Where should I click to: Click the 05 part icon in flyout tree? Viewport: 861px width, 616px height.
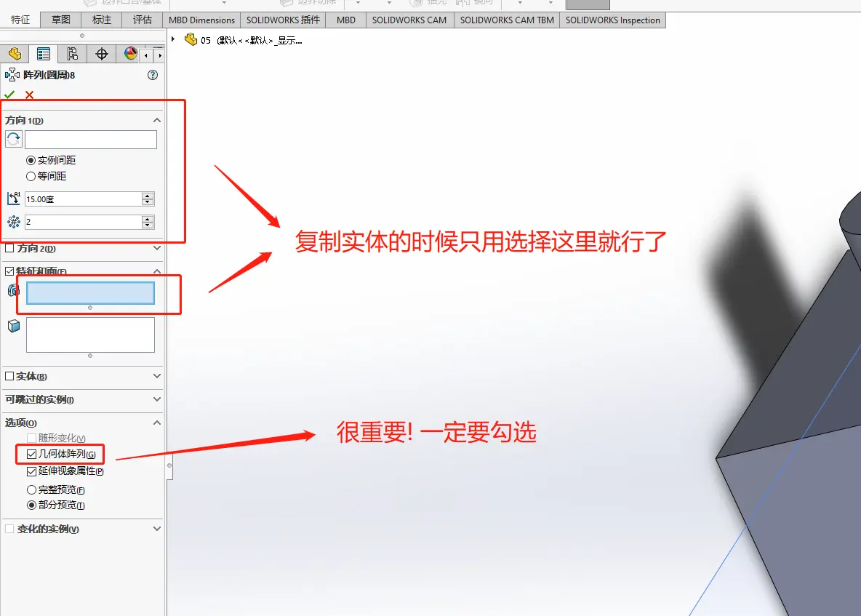[x=191, y=39]
